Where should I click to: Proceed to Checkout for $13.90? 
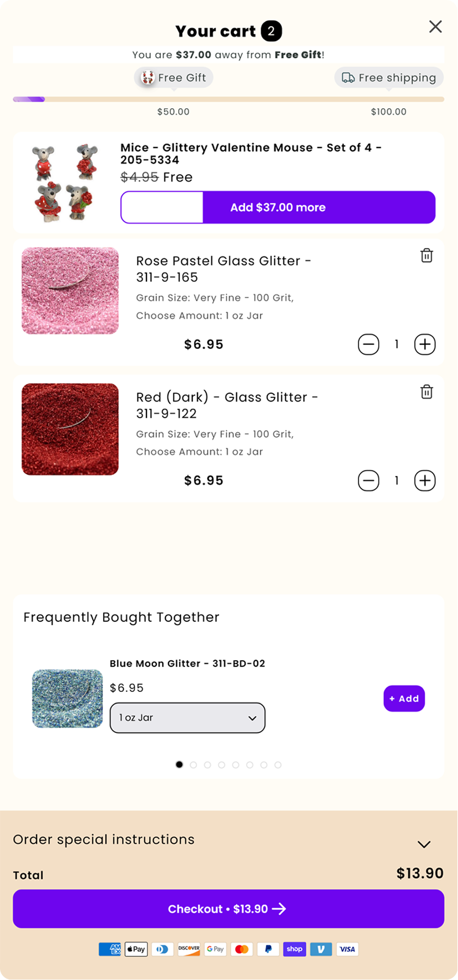click(229, 909)
